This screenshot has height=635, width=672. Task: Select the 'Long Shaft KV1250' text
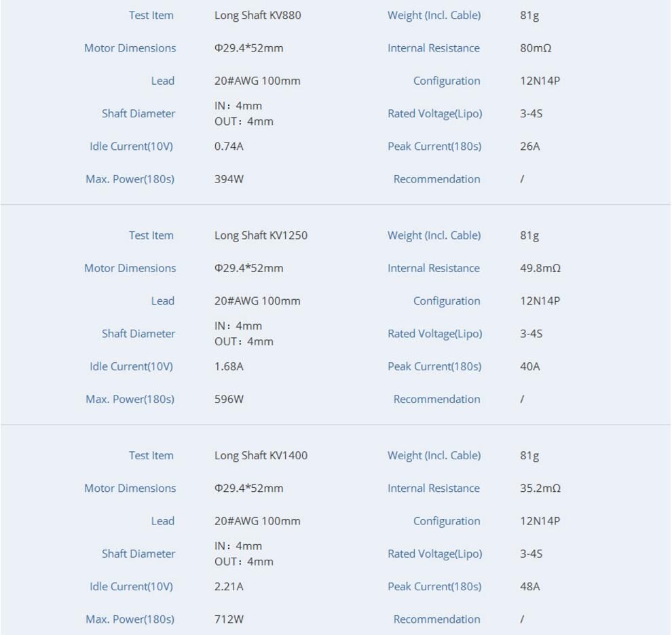coord(261,235)
